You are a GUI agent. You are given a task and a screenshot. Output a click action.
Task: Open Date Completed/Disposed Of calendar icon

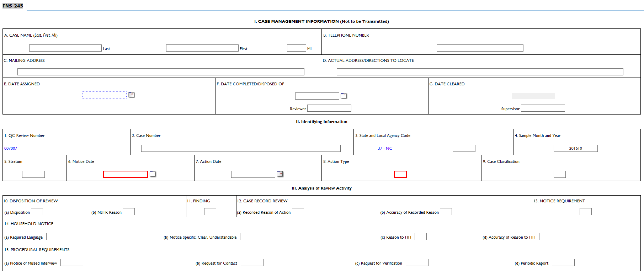(x=344, y=96)
